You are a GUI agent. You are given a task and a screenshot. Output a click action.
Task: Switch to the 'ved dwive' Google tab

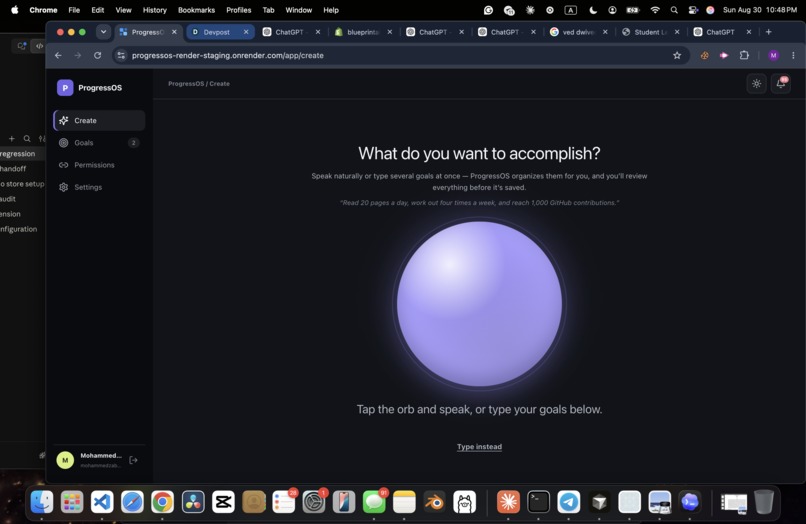(578, 32)
